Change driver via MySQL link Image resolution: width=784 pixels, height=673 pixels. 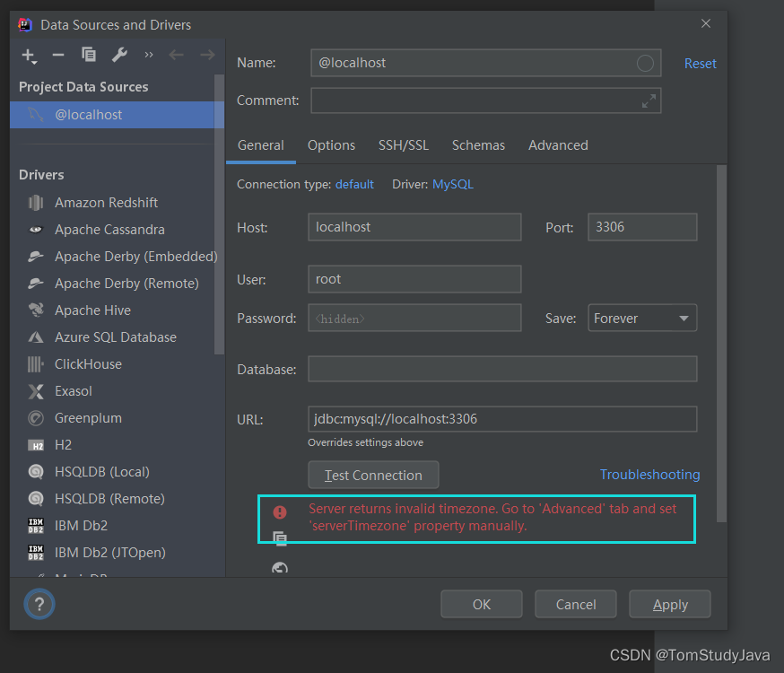452,185
